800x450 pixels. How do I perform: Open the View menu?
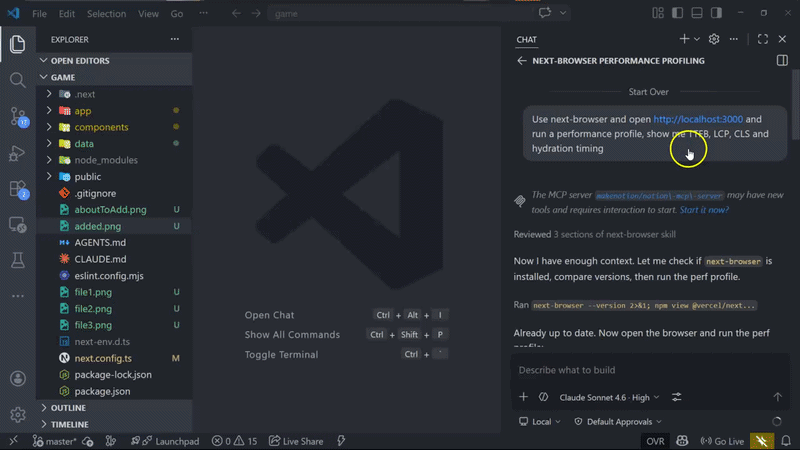coord(148,14)
